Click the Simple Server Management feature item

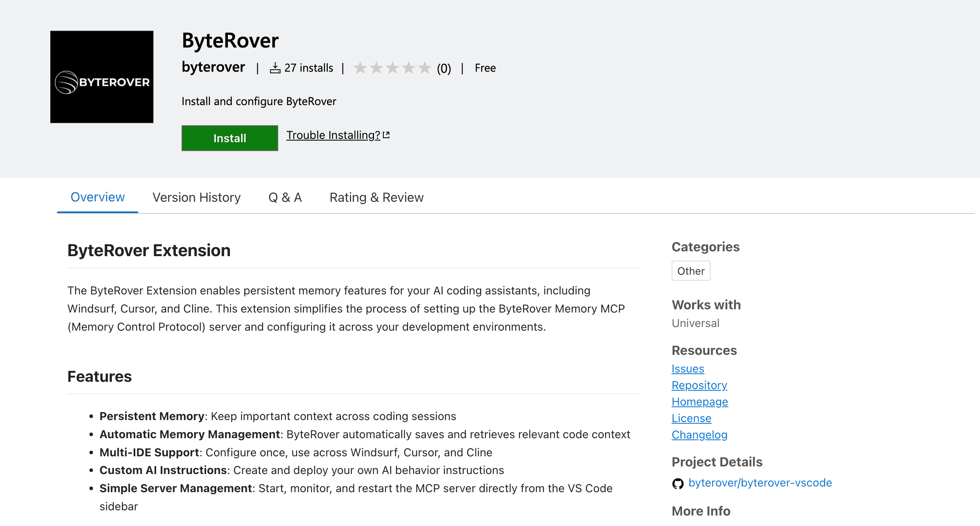[x=356, y=497]
